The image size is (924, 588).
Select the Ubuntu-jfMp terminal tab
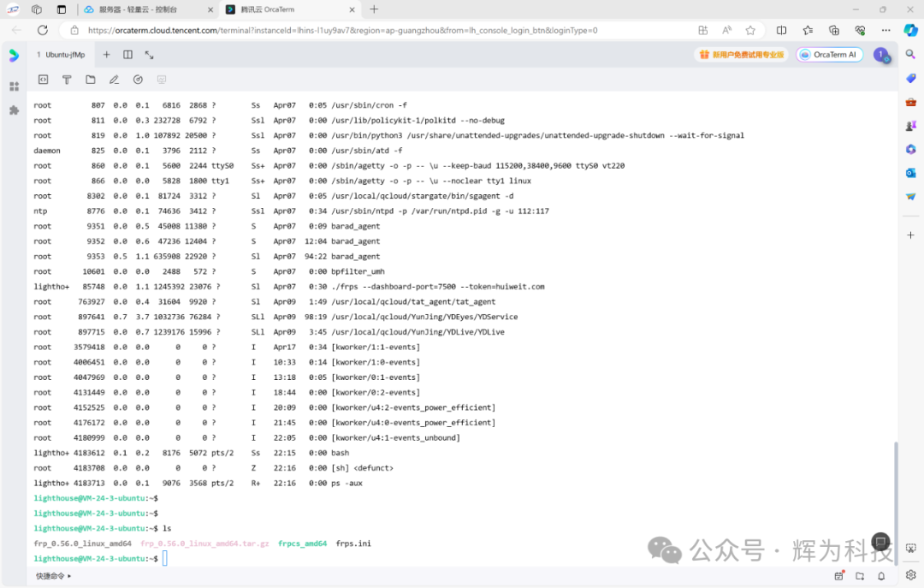pyautogui.click(x=62, y=54)
